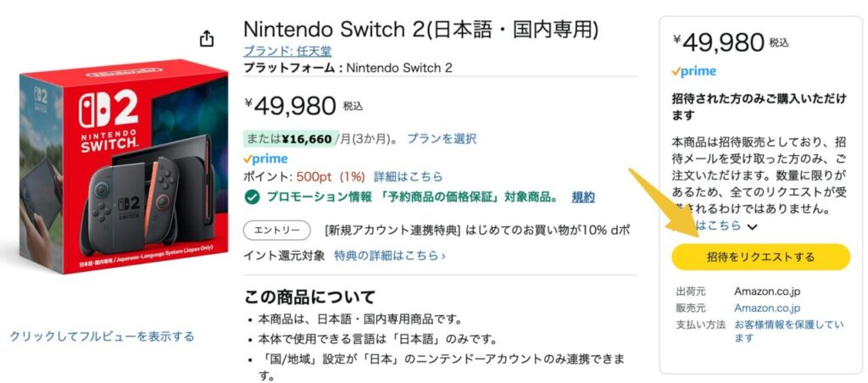The height and width of the screenshot is (383, 868).
Task: Click the prime logo under installment price
Action: (265, 158)
